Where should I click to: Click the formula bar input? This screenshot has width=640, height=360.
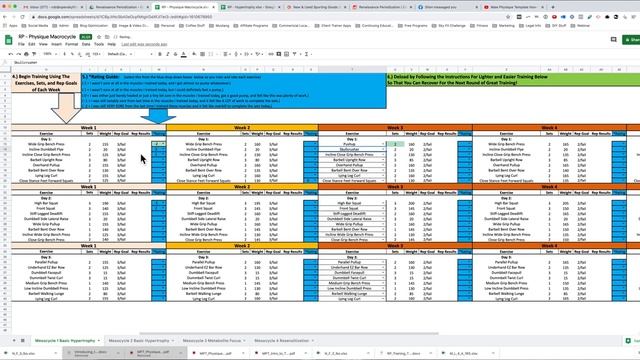pos(327,62)
